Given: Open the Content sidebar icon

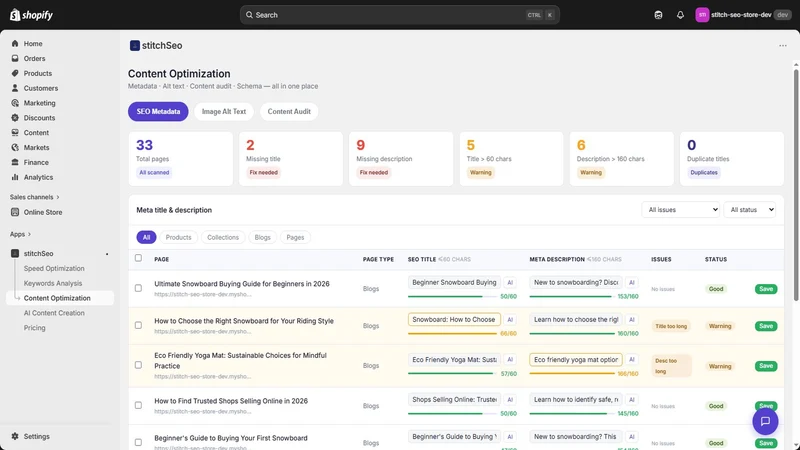Looking at the screenshot, I should 15,132.
